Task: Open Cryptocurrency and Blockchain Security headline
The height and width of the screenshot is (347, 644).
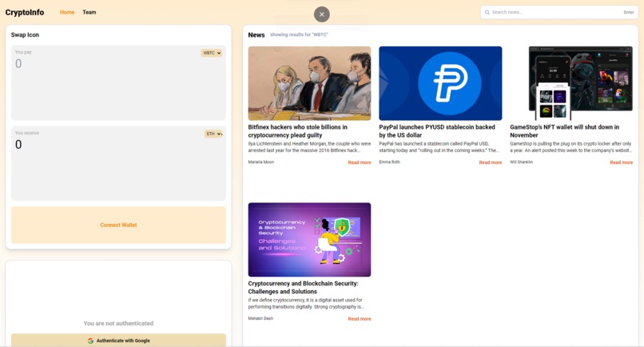Action: click(x=303, y=287)
